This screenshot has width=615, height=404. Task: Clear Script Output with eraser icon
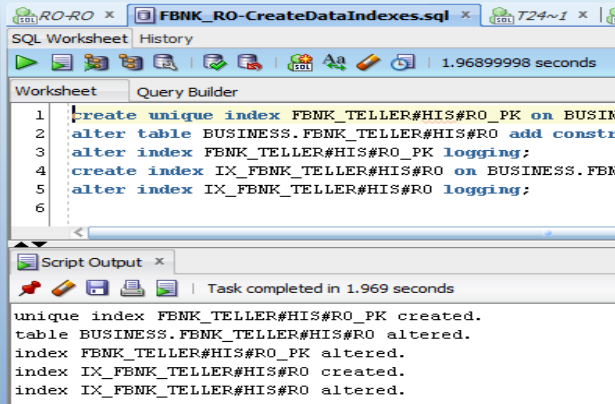tap(63, 288)
